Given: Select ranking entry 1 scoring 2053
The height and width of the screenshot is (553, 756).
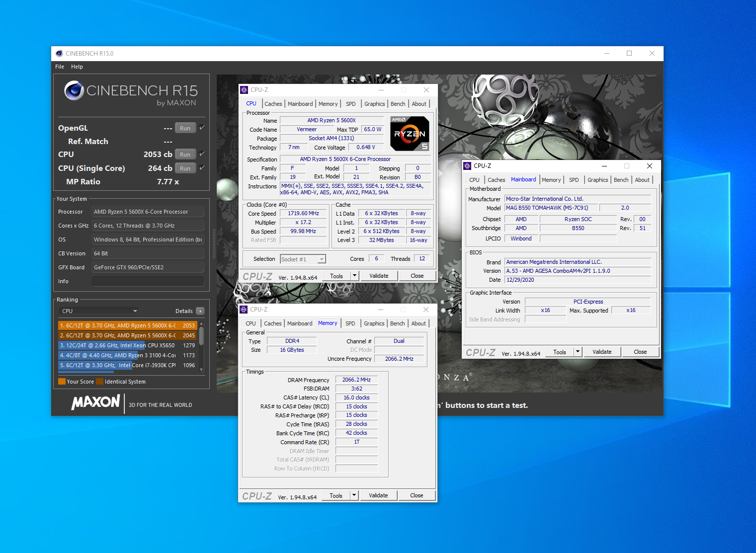Looking at the screenshot, I should (x=127, y=325).
